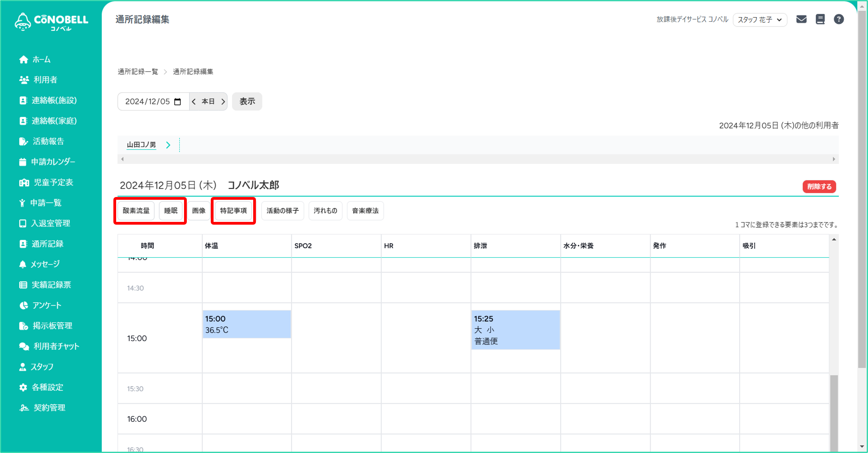This screenshot has width=868, height=453.
Task: Open the calendar picker icon in date field
Action: pos(178,101)
